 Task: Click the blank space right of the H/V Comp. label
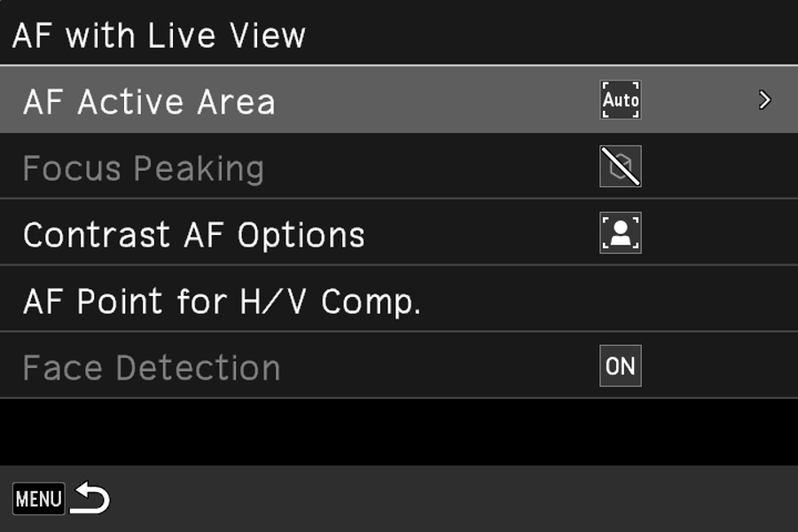(x=603, y=301)
